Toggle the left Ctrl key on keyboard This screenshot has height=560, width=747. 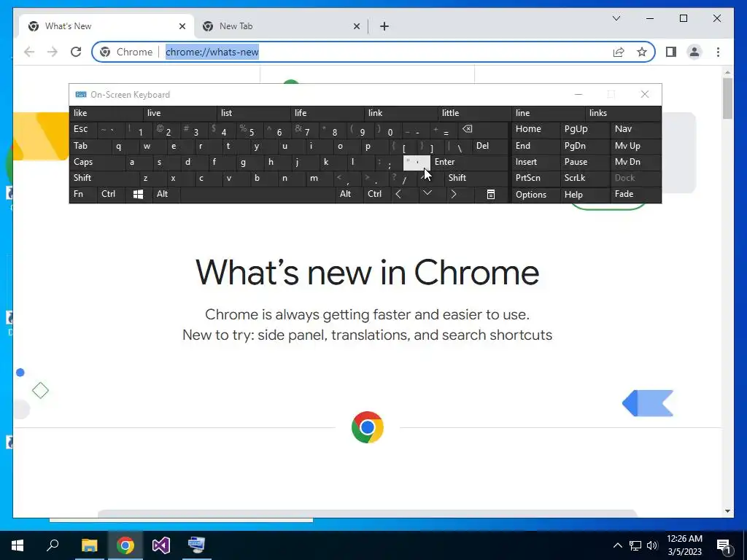[x=111, y=194]
